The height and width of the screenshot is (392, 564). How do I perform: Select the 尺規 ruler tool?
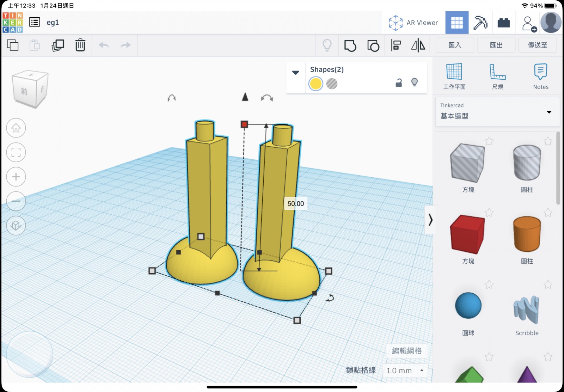[x=497, y=76]
